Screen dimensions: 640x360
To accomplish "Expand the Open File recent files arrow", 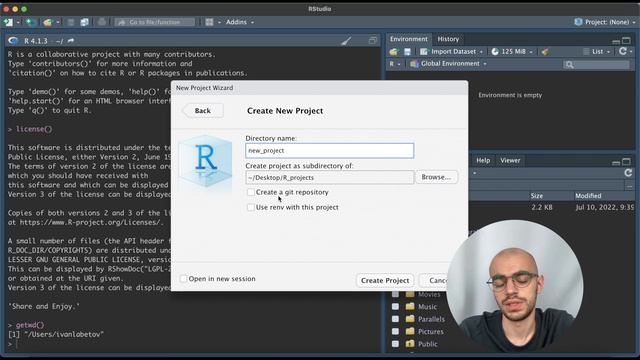I will [x=58, y=22].
